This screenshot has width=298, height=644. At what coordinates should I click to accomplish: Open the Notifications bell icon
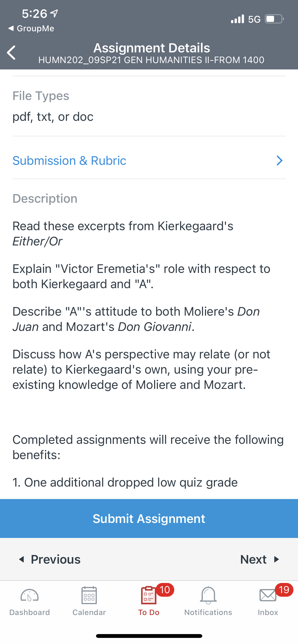208,595
